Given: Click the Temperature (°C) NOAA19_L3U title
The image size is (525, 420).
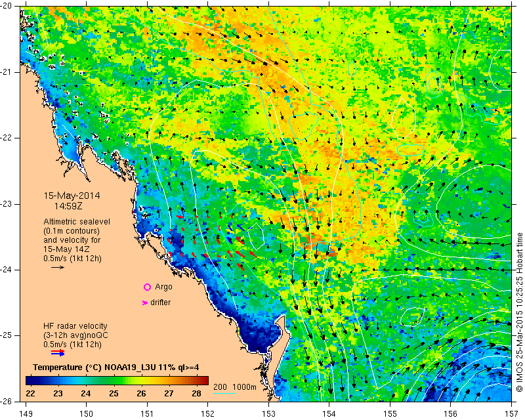Looking at the screenshot, I should coord(116,367).
